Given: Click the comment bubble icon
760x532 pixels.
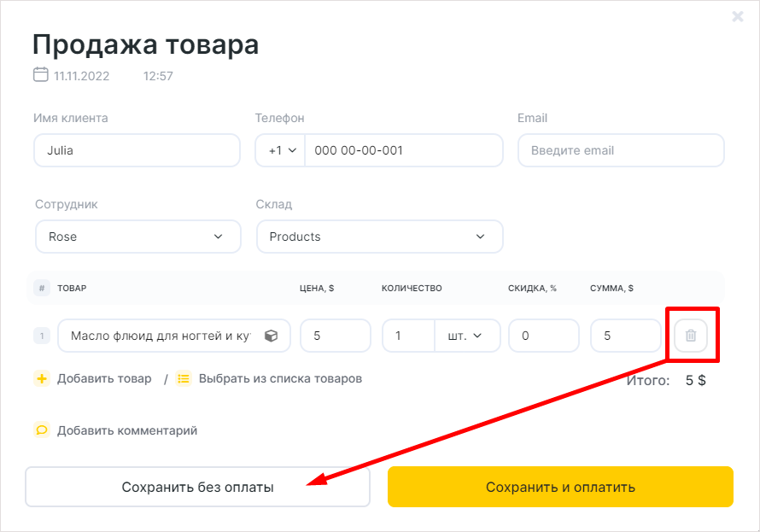Looking at the screenshot, I should pyautogui.click(x=42, y=430).
